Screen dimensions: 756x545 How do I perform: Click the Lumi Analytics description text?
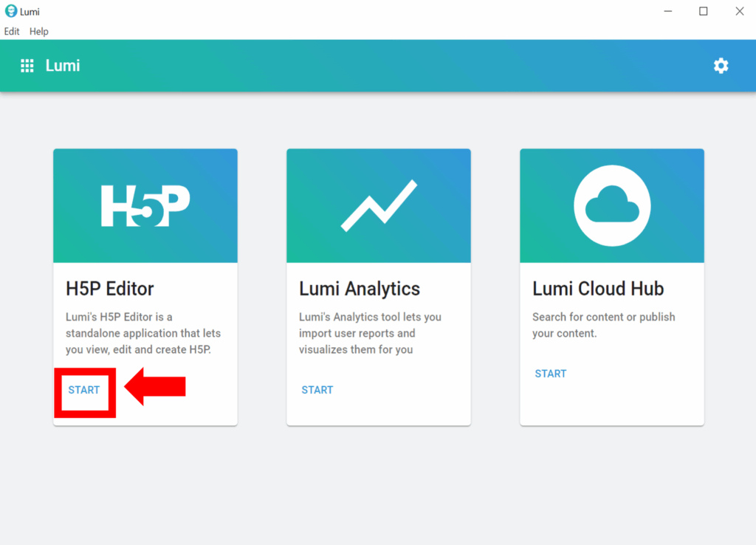pyautogui.click(x=370, y=333)
